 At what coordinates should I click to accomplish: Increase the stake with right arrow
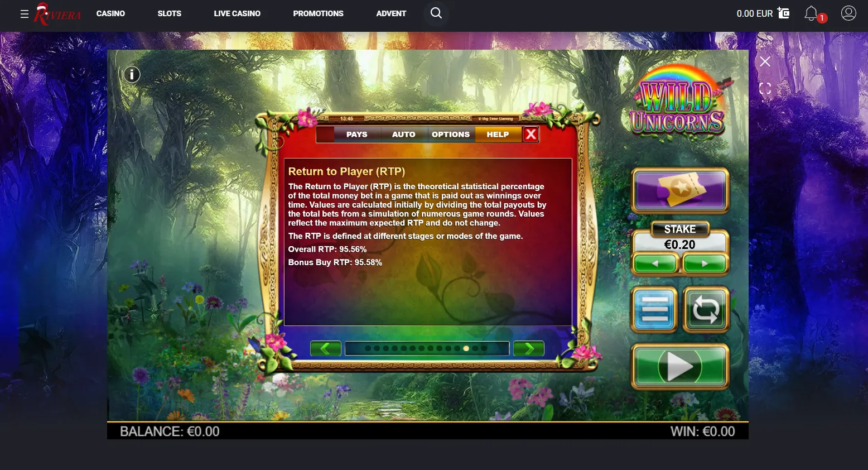[x=705, y=263]
